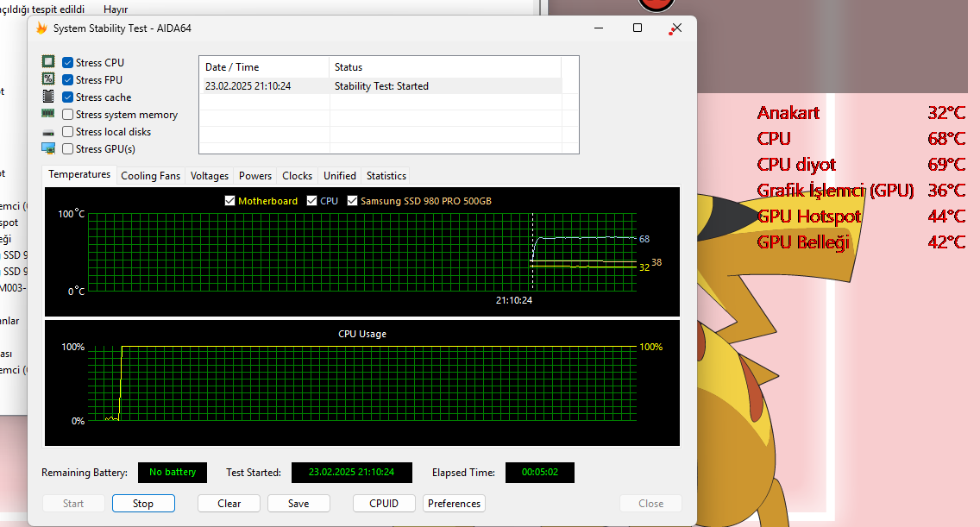Open the Preferences dialog
The image size is (980, 527).
click(454, 504)
